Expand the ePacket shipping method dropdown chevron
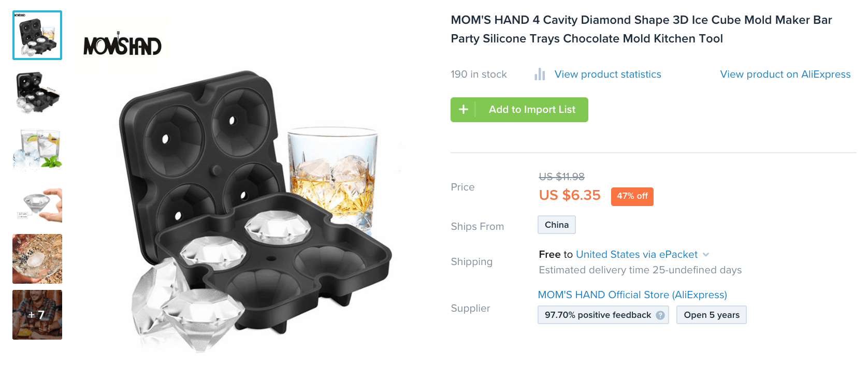The image size is (868, 380). [x=706, y=255]
